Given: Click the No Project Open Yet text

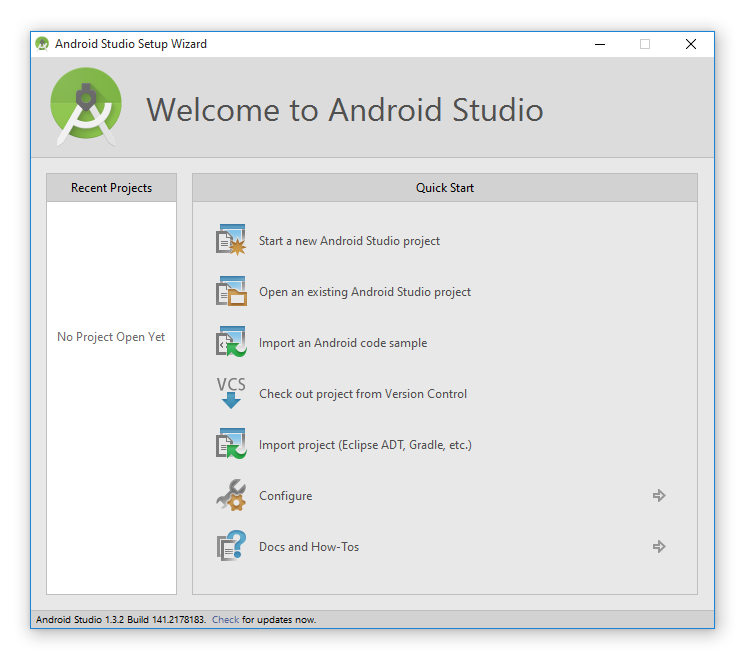Looking at the screenshot, I should 111,337.
